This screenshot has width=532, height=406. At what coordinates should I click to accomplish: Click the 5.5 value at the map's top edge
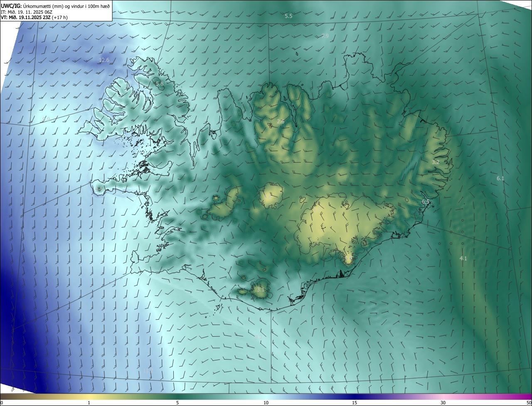[x=288, y=16]
